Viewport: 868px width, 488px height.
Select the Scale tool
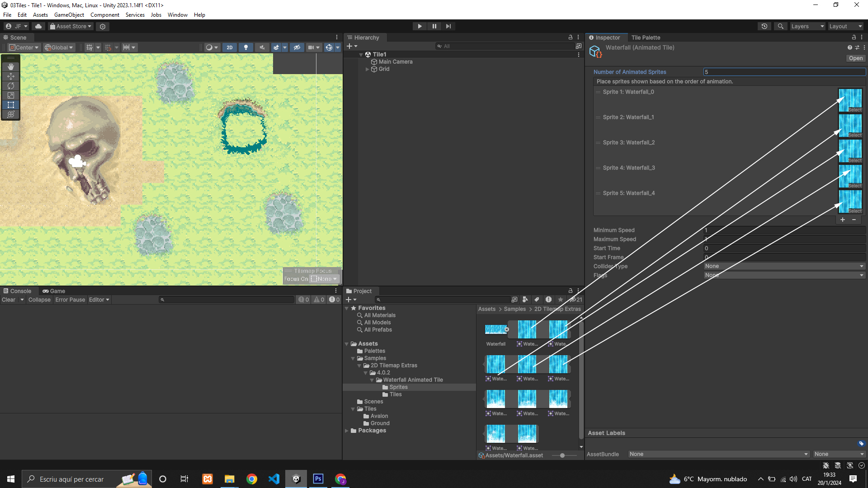pos(11,95)
